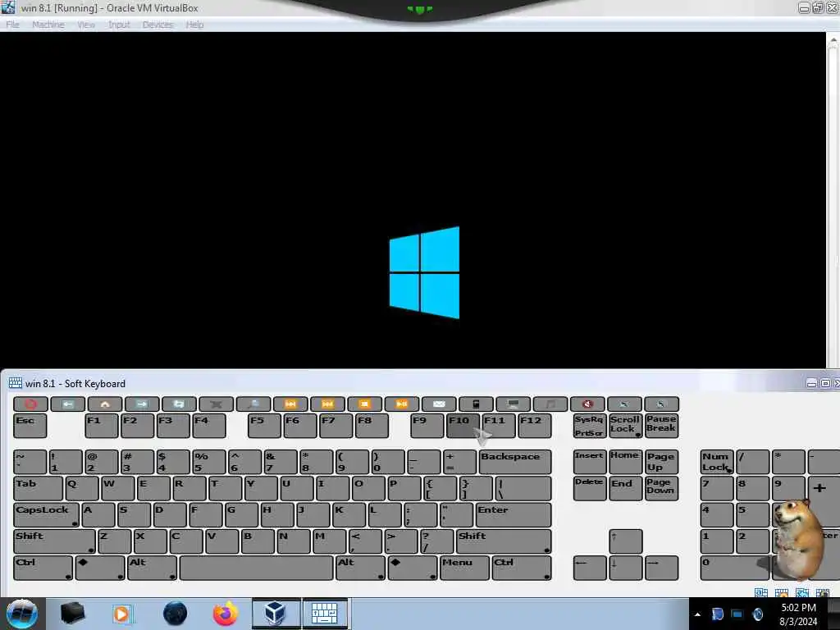Click the clock showing 5:02 PM
This screenshot has width=840, height=630.
pos(798,614)
